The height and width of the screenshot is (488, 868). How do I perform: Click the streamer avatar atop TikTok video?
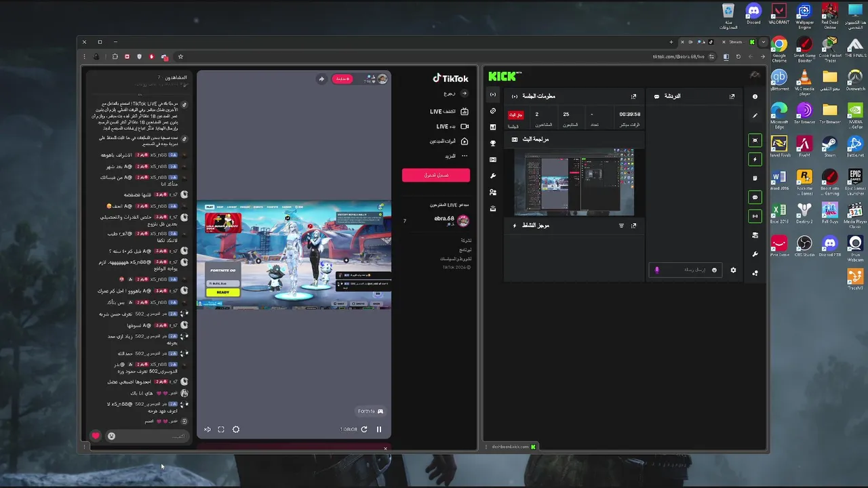click(x=382, y=79)
